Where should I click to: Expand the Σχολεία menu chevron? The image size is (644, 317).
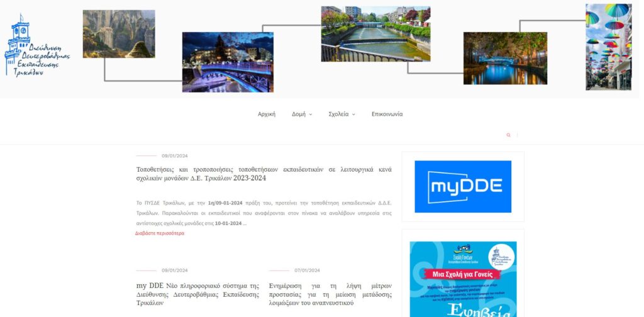353,114
